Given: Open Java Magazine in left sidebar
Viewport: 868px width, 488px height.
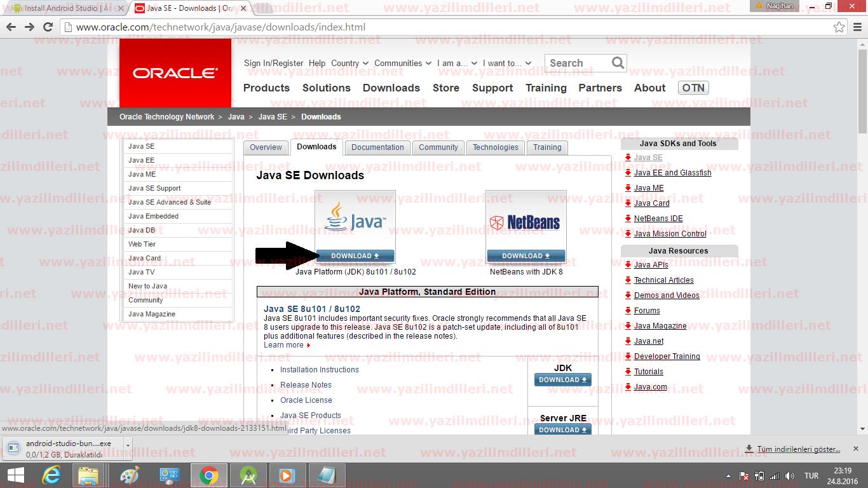Looking at the screenshot, I should point(152,314).
